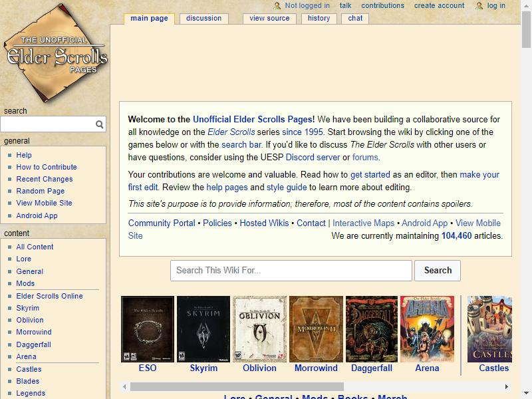
Task: Click the UESP Elder Scrolls Pages logo
Action: tap(55, 53)
